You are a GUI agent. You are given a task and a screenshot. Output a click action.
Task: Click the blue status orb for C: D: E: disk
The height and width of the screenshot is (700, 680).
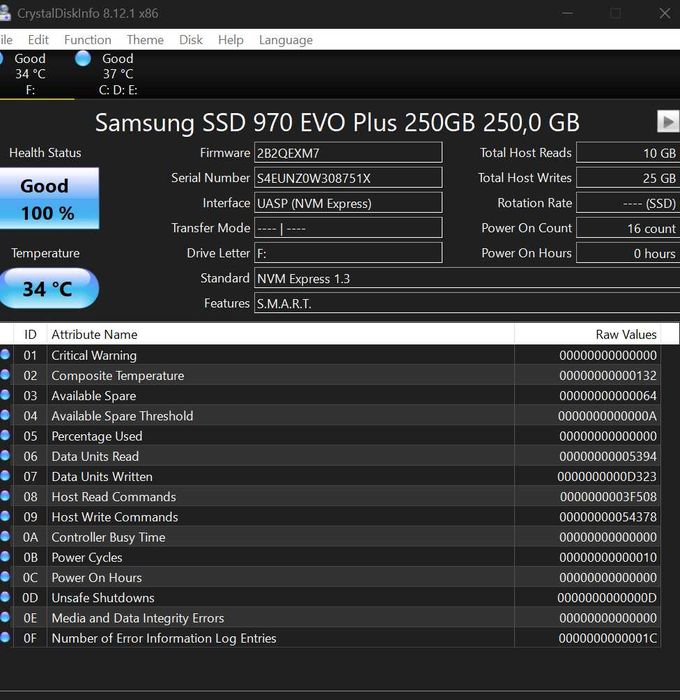(x=83, y=58)
